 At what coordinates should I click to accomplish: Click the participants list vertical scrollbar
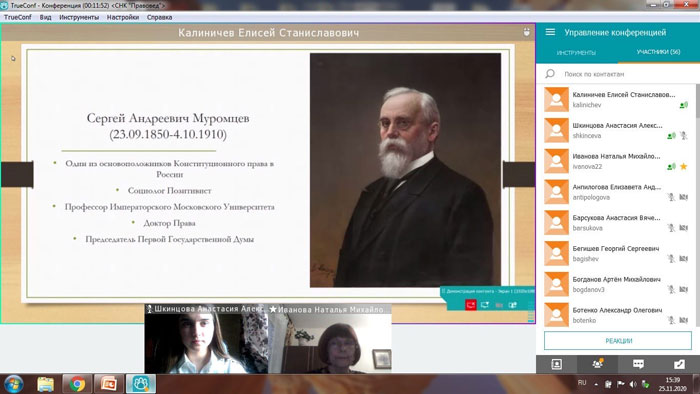pyautogui.click(x=697, y=205)
